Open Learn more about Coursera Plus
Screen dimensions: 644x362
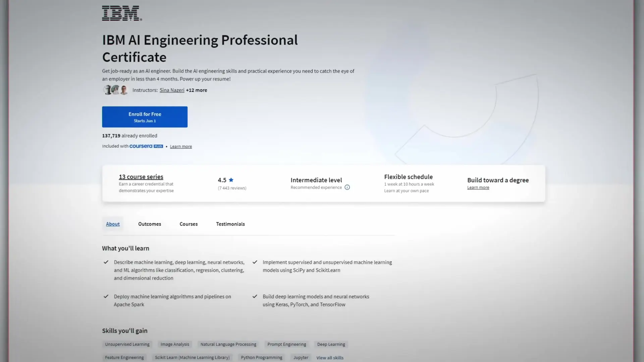[x=181, y=146]
